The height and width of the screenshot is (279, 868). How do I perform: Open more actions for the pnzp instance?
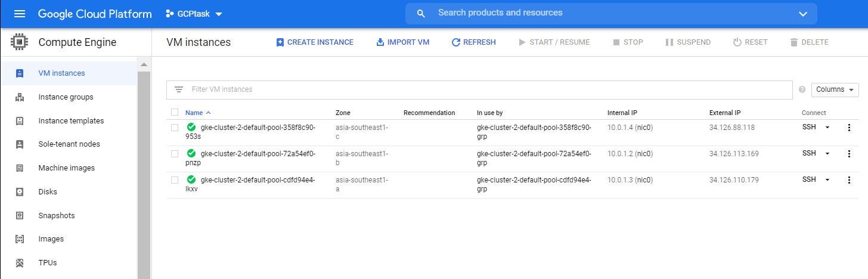(x=849, y=154)
